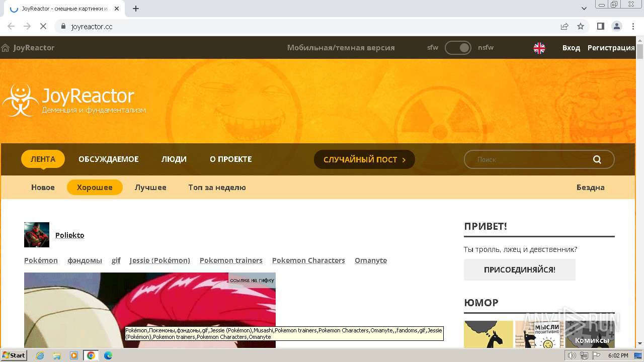Switch language via the UK flag icon

[539, 48]
